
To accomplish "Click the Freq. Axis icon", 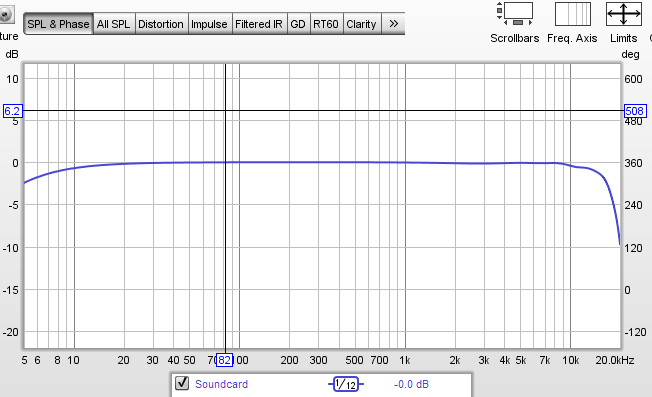I will point(573,14).
